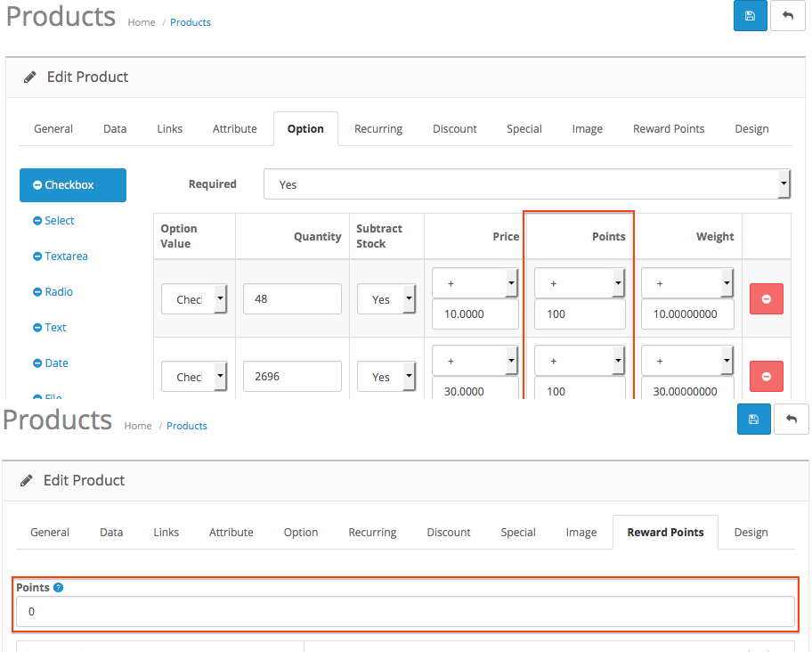Open price prefix dropdown above 30.0000
Screen dimensions: 812x652
pos(475,361)
